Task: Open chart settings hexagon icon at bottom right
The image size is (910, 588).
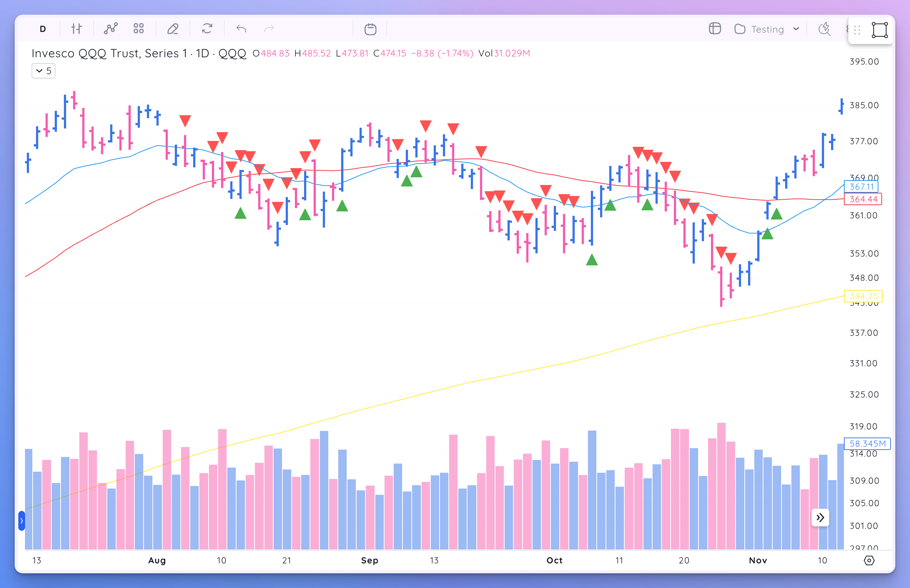Action: click(869, 560)
